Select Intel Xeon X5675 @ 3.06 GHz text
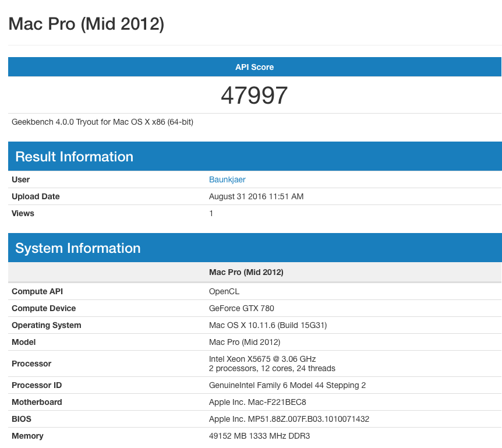502x448 pixels. tap(263, 359)
